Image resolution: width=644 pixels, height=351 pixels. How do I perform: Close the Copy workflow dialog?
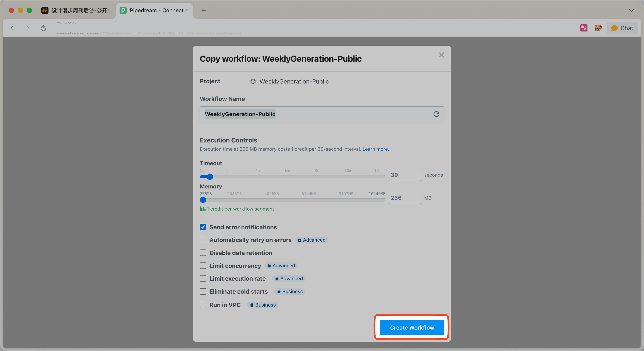442,55
